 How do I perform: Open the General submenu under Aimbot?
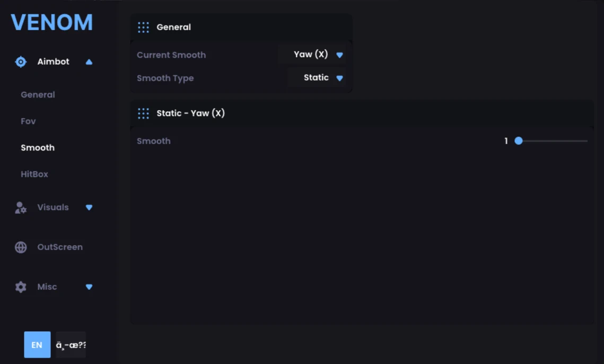tap(38, 95)
